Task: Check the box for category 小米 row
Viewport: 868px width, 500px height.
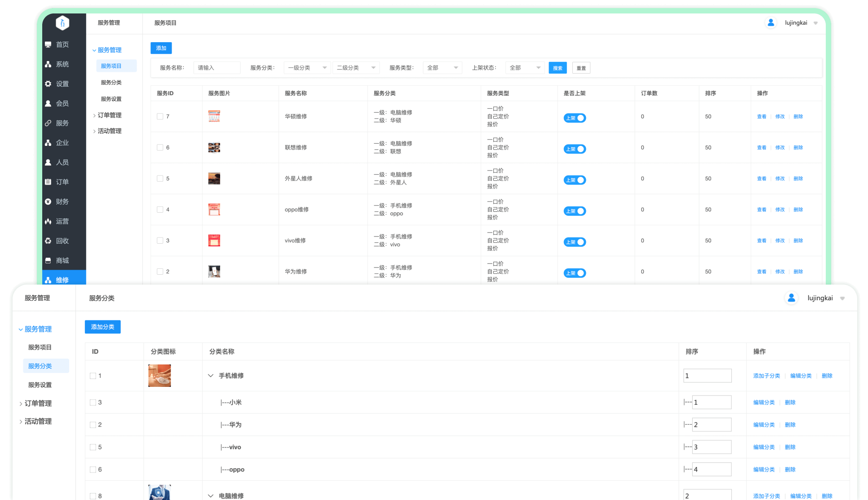Action: tap(93, 403)
